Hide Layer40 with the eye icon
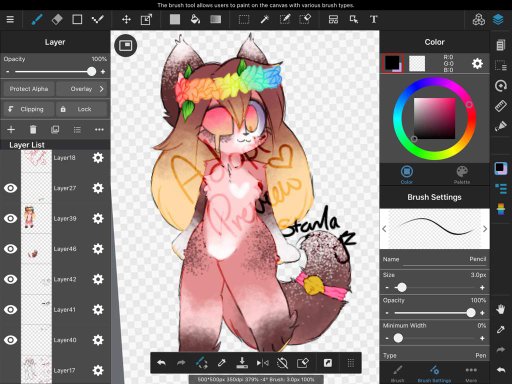Screen dimensions: 512x384 (x=10, y=340)
